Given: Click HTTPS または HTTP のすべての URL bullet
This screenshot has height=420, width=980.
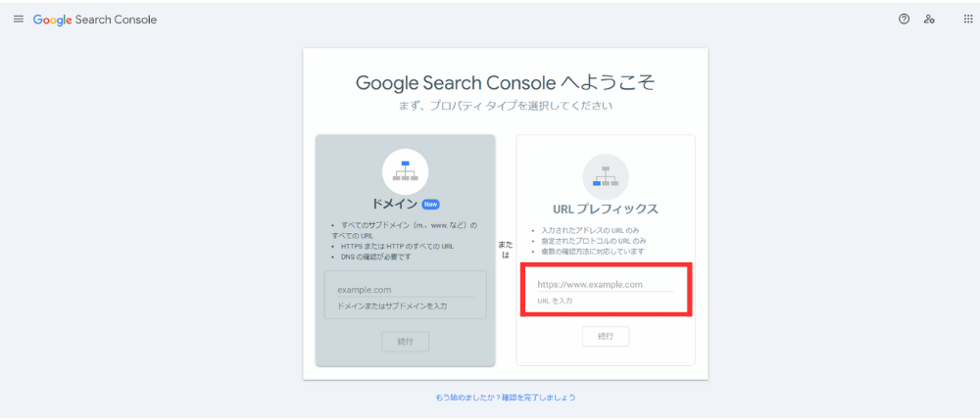Looking at the screenshot, I should click(398, 246).
